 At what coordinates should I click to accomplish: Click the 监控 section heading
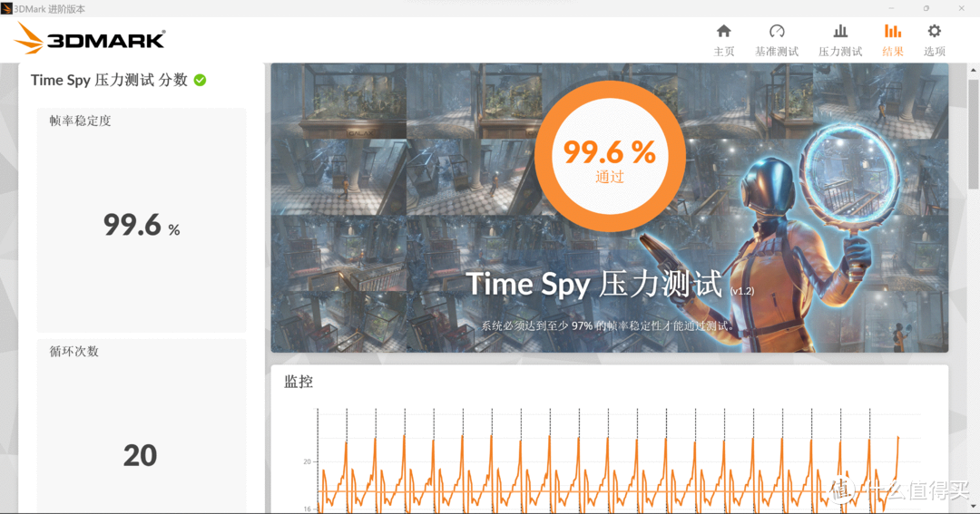point(299,382)
